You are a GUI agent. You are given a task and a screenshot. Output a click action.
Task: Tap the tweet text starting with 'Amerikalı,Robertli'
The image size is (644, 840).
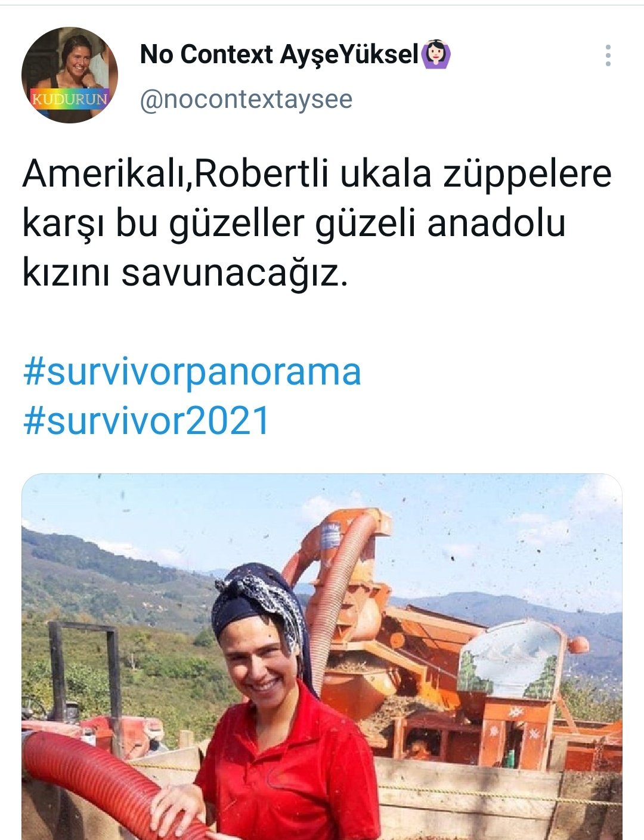click(317, 224)
